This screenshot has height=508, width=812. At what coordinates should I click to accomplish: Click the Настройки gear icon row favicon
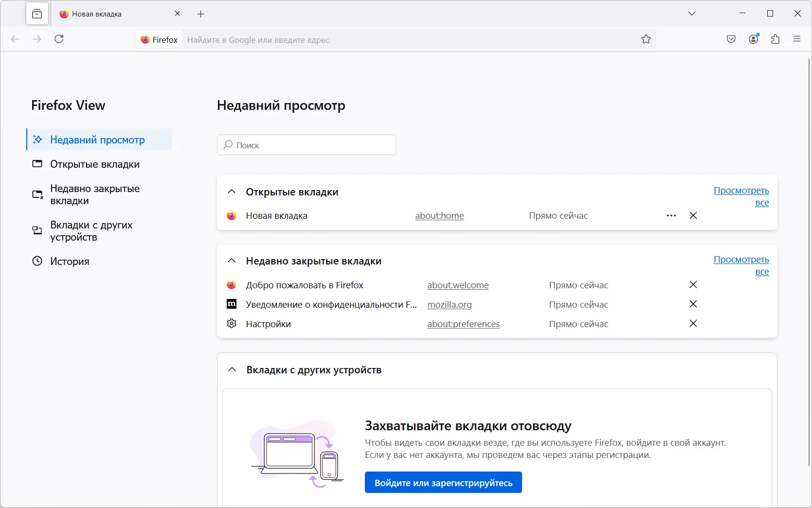click(x=232, y=323)
